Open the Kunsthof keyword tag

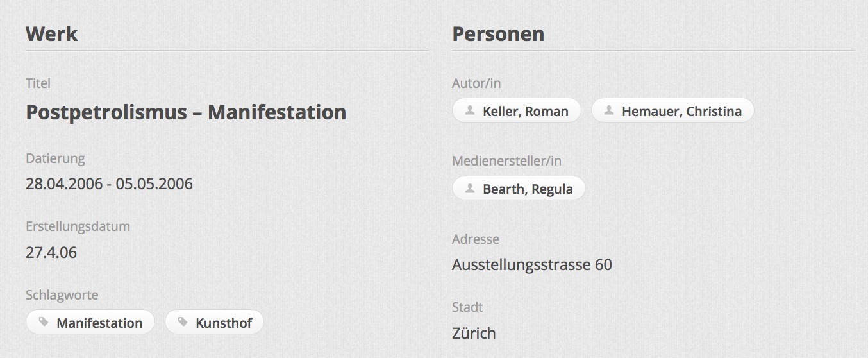point(223,323)
